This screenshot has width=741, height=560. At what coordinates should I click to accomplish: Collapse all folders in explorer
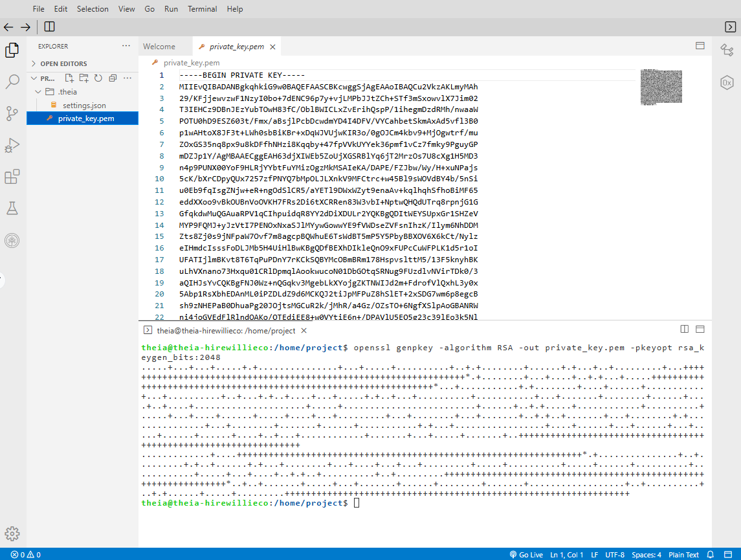[x=113, y=78]
